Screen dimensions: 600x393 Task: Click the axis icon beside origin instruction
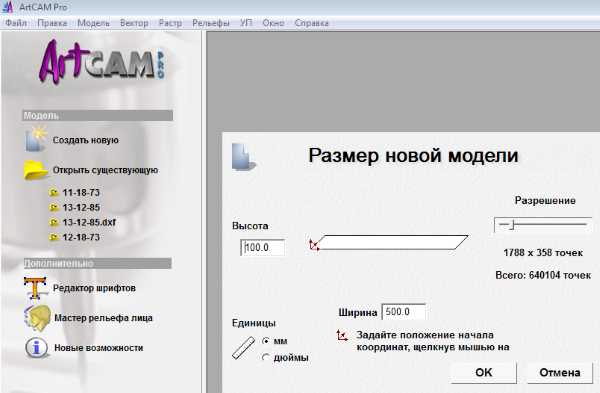(342, 336)
